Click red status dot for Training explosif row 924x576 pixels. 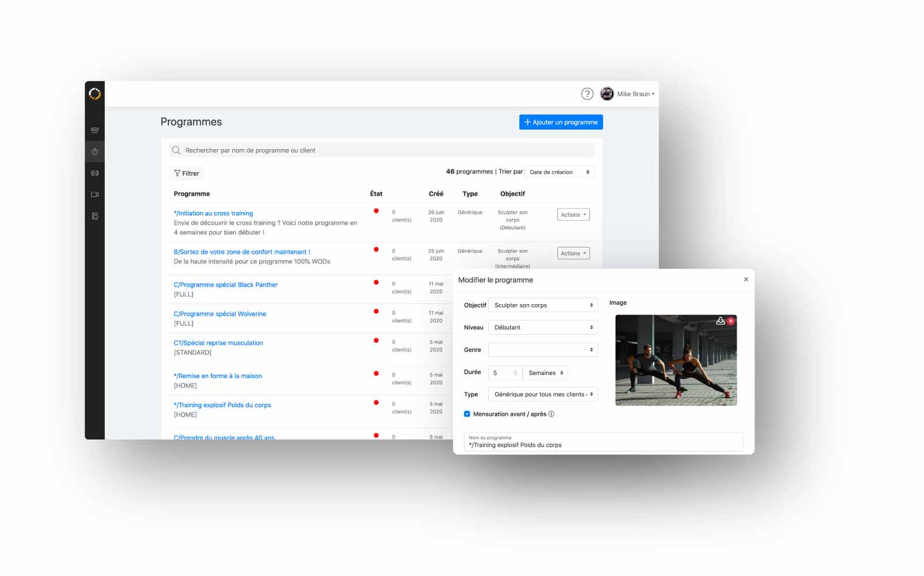click(x=376, y=403)
